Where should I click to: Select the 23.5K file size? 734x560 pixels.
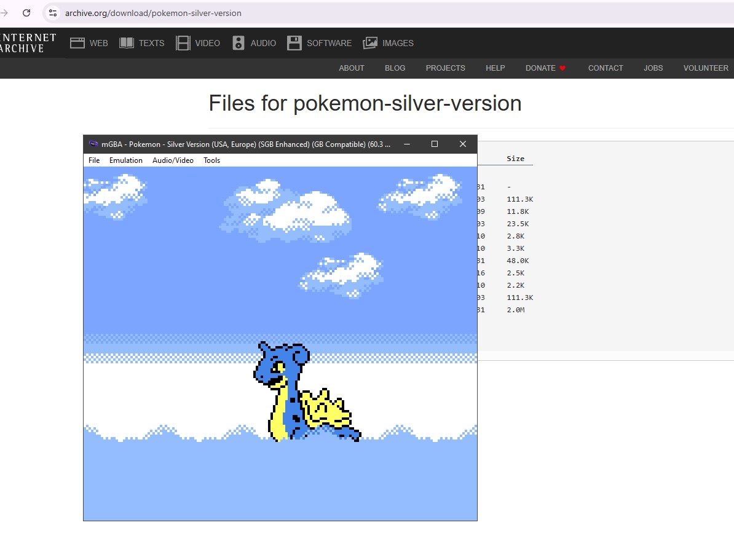[518, 224]
